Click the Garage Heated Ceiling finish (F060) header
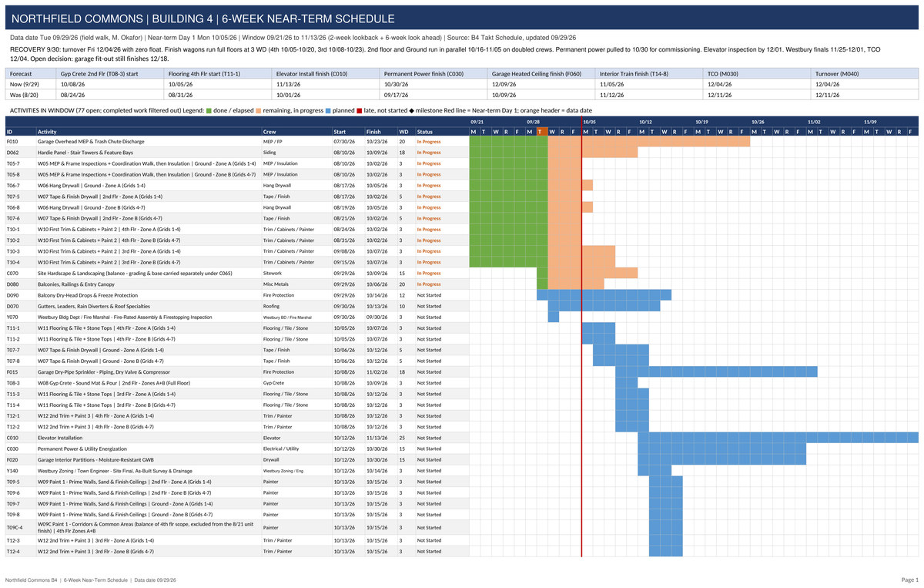Screen dimensions: 924x588 tap(543, 73)
